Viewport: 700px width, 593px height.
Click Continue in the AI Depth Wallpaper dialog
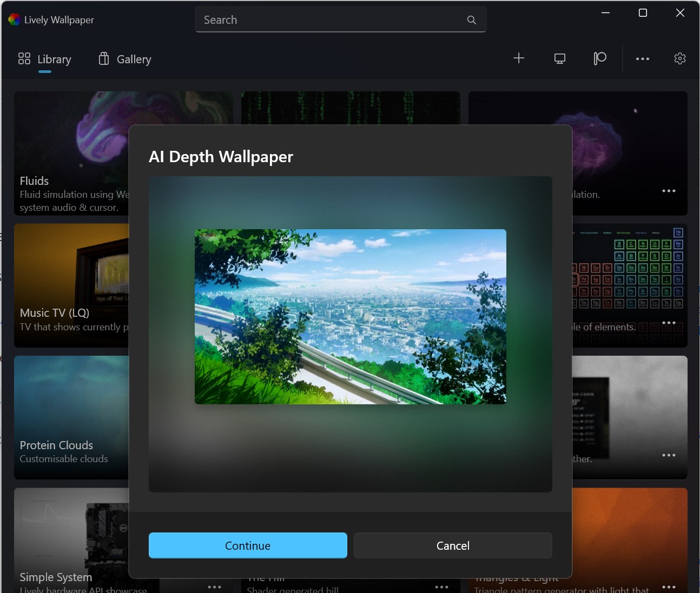tap(247, 545)
